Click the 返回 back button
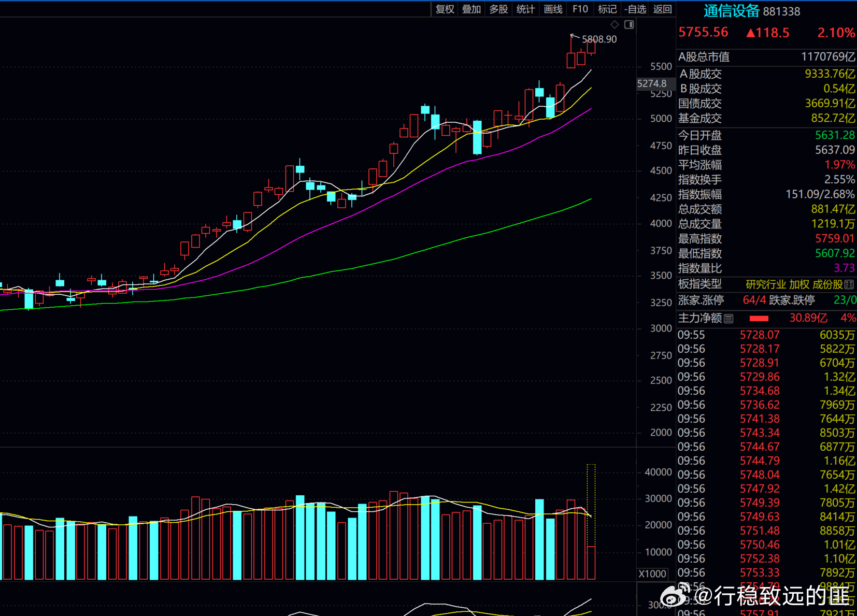This screenshot has width=857, height=616. click(663, 9)
